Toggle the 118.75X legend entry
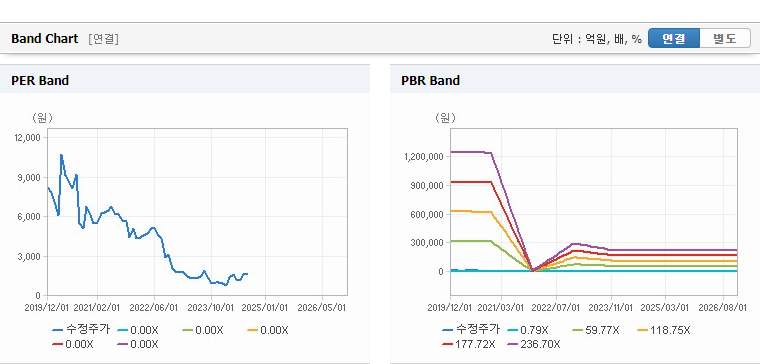The width and height of the screenshot is (760, 364). pyautogui.click(x=664, y=330)
